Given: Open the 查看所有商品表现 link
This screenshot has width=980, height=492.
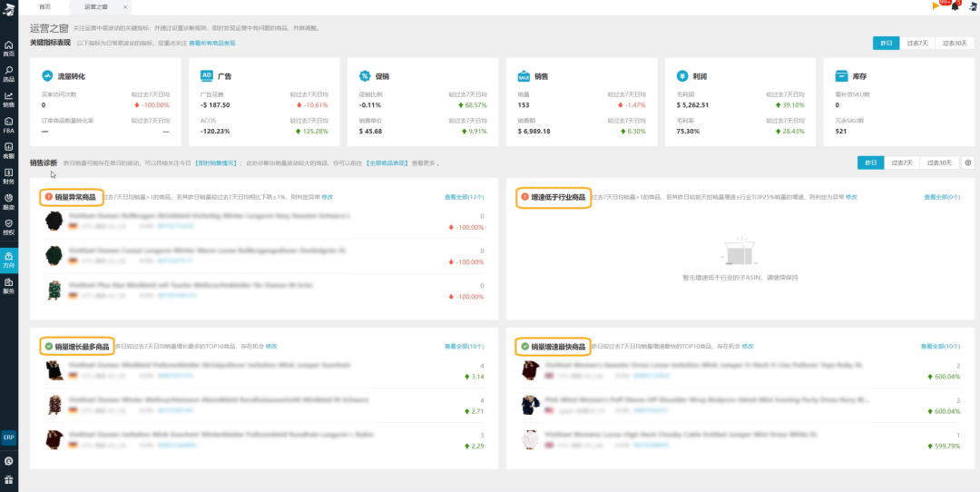Looking at the screenshot, I should pyautogui.click(x=211, y=44).
